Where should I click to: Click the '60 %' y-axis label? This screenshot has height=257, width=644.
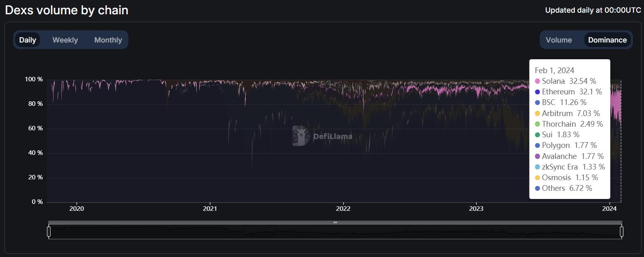[36, 128]
